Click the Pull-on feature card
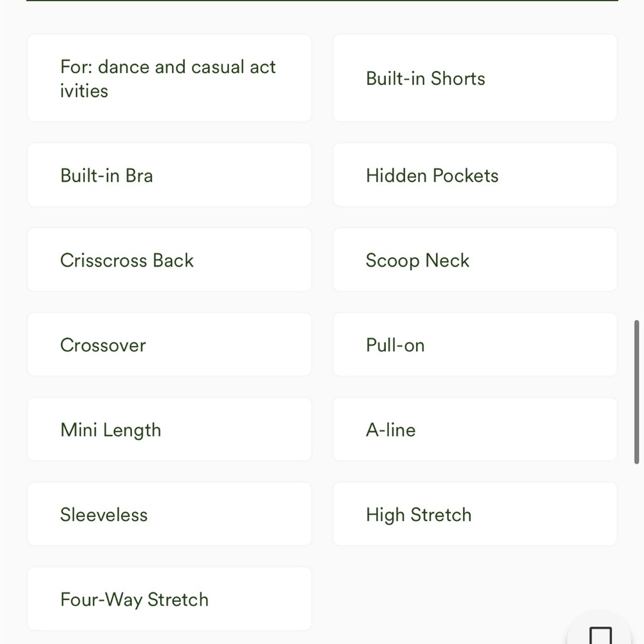The height and width of the screenshot is (644, 644). pyautogui.click(x=475, y=345)
